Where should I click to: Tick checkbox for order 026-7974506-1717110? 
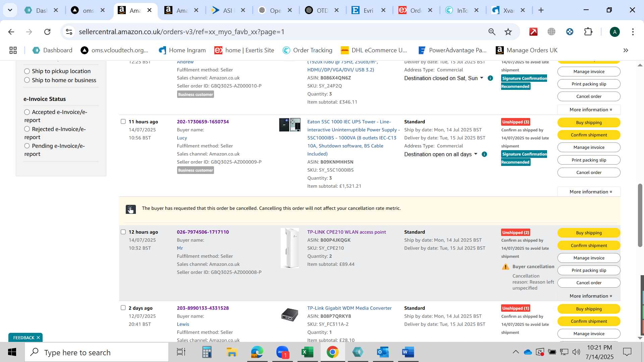pos(123,232)
